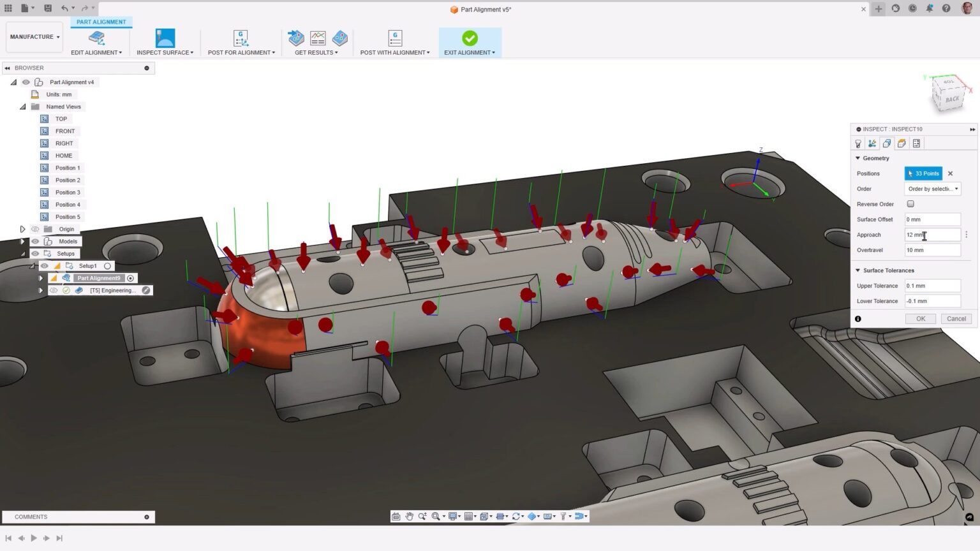
Task: Open the Order by selection dropdown
Action: [x=932, y=188]
